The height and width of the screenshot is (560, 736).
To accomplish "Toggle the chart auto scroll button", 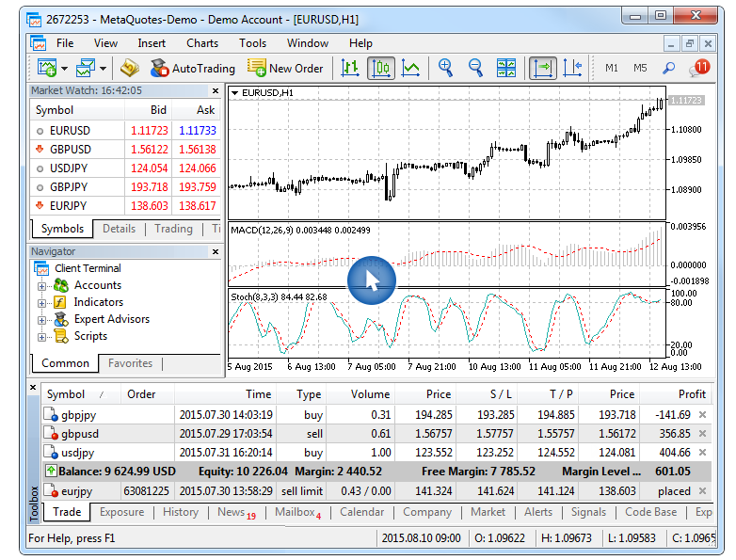I will [543, 68].
